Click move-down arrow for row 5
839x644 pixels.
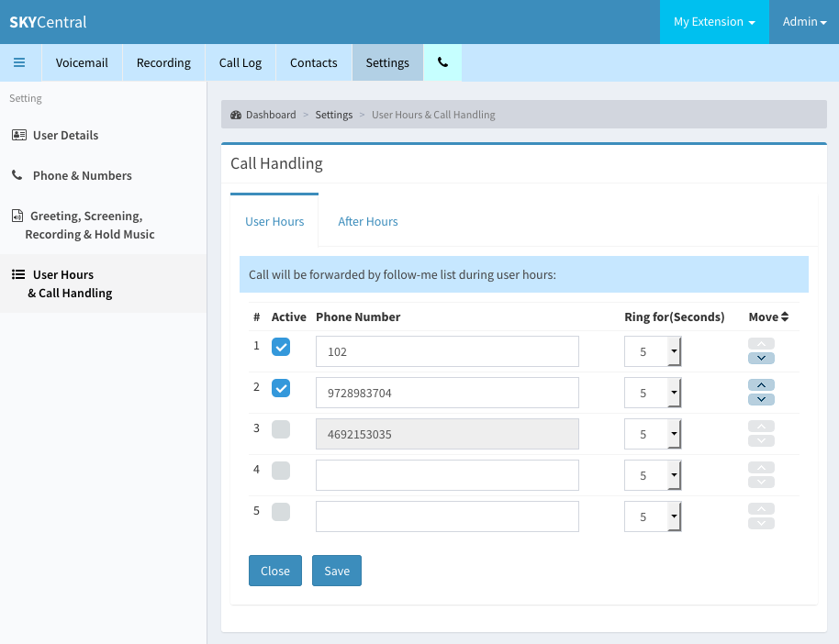[761, 523]
